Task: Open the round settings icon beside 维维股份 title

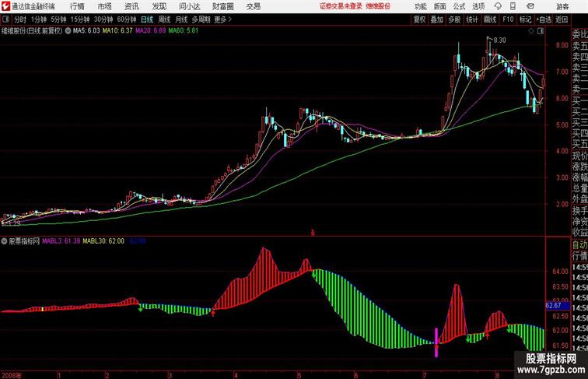Action: pyautogui.click(x=68, y=31)
